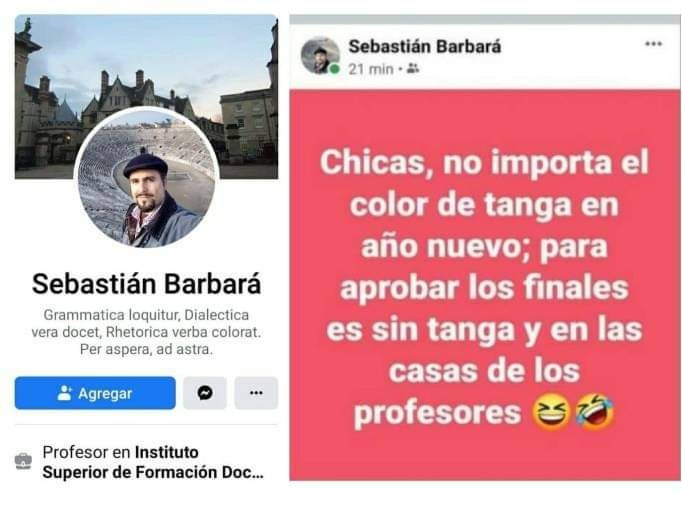This screenshot has height=507, width=692.
Task: Open the profile more options ellipsis
Action: tap(256, 393)
